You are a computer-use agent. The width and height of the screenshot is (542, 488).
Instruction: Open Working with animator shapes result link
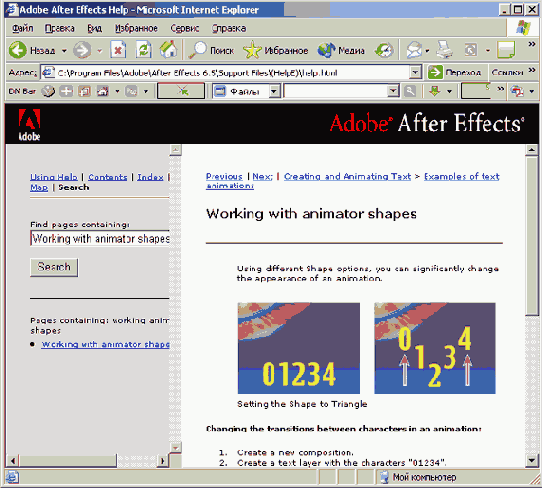click(x=105, y=344)
